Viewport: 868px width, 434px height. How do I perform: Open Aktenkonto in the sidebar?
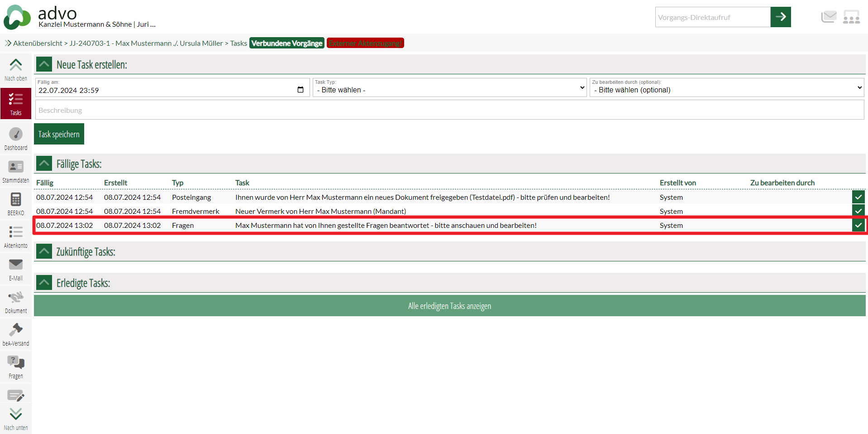16,236
